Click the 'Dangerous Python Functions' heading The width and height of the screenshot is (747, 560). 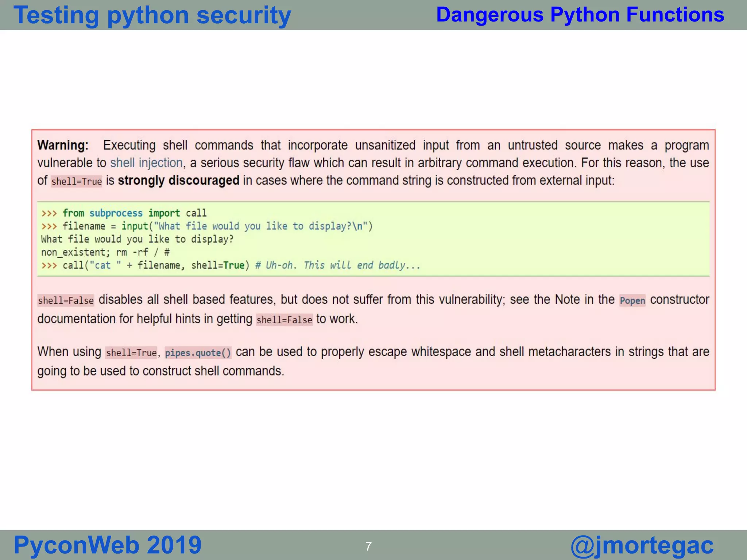click(x=580, y=15)
